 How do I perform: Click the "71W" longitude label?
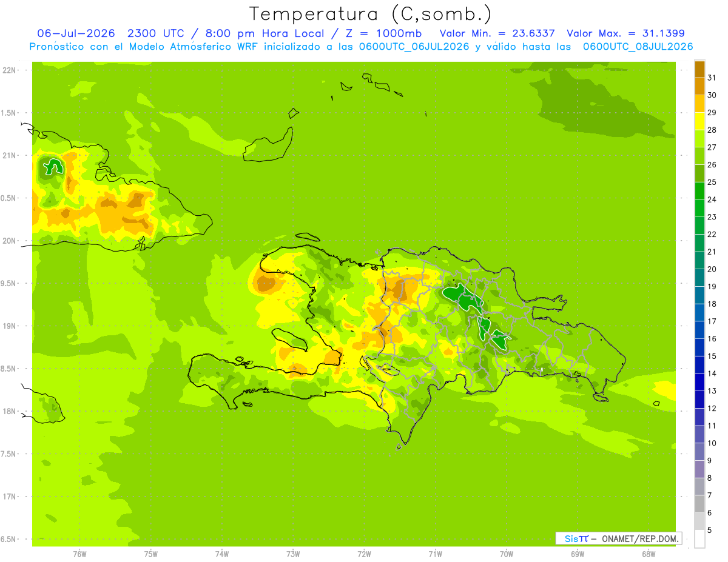435,554
